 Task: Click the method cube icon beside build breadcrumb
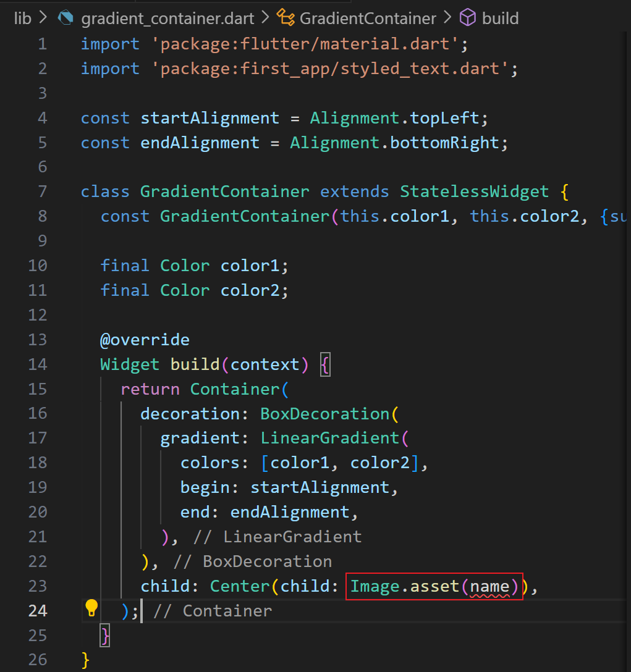[468, 18]
